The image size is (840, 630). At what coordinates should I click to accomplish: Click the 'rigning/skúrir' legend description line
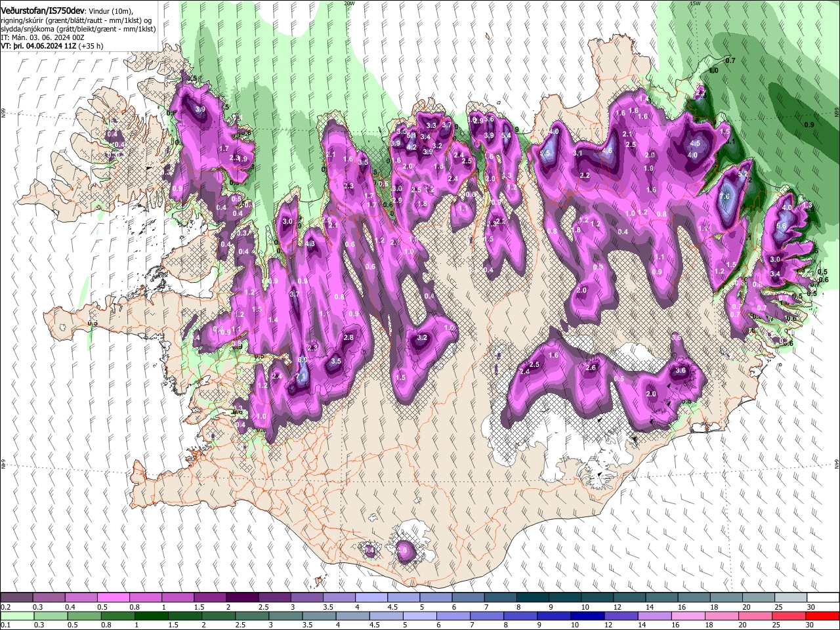point(76,20)
